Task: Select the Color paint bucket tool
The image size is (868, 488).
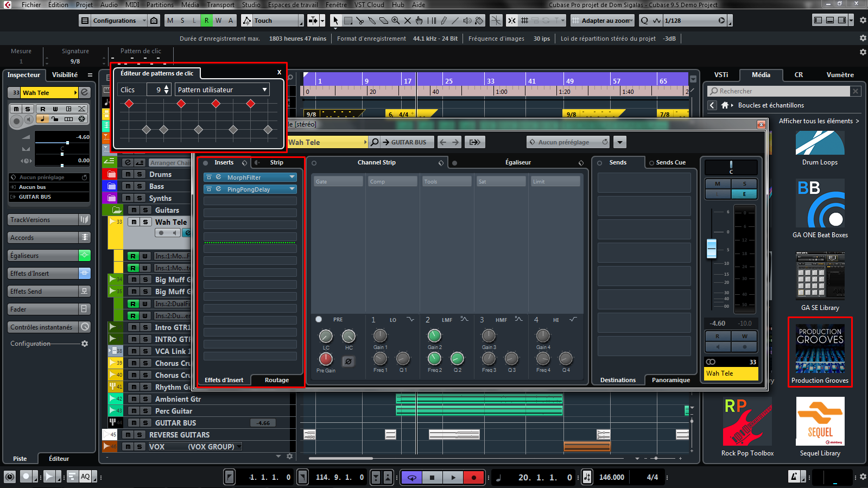Action: 479,21
